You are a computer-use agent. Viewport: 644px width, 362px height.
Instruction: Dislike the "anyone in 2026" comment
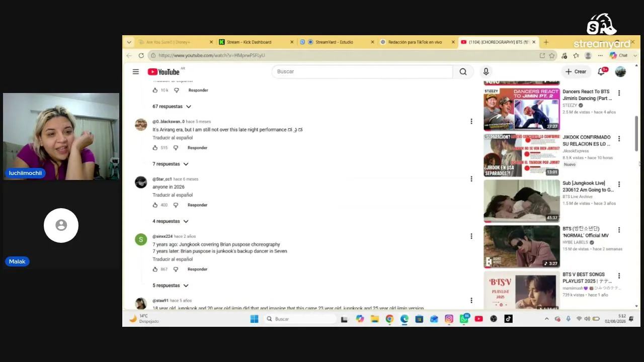176,205
